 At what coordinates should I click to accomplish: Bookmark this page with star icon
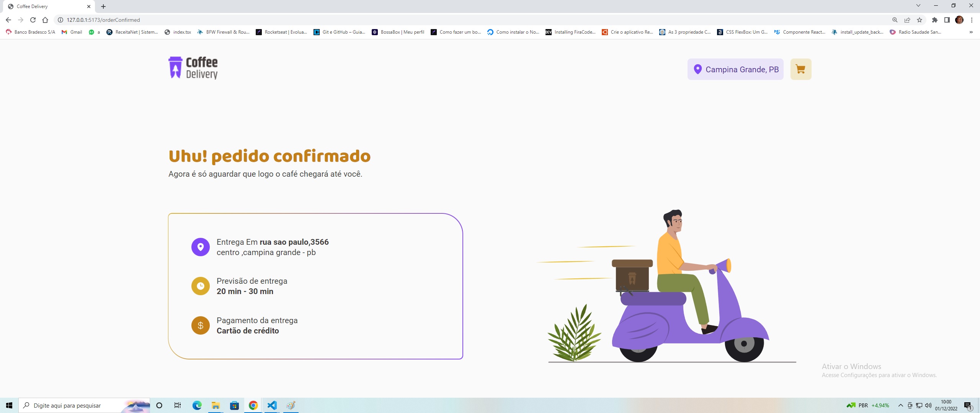(919, 20)
